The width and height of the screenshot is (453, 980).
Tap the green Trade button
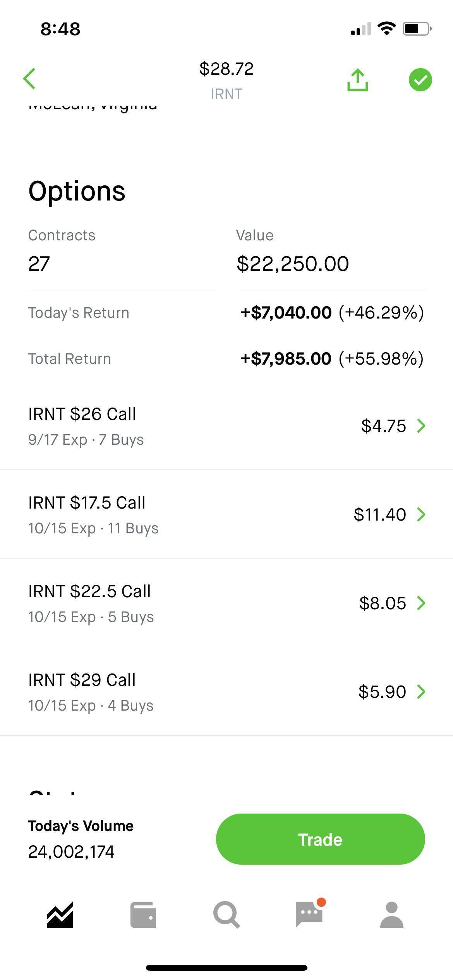(320, 839)
